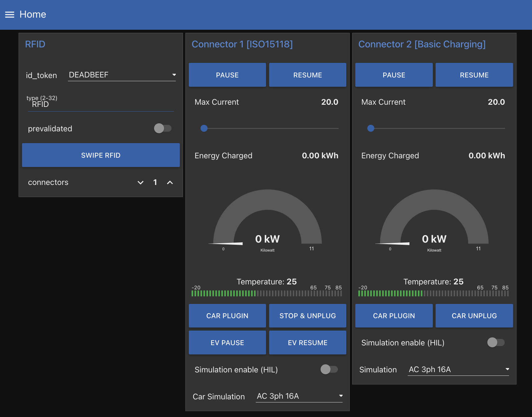Click Connector 2 Max Current value 20.0
The height and width of the screenshot is (417, 532).
(496, 102)
